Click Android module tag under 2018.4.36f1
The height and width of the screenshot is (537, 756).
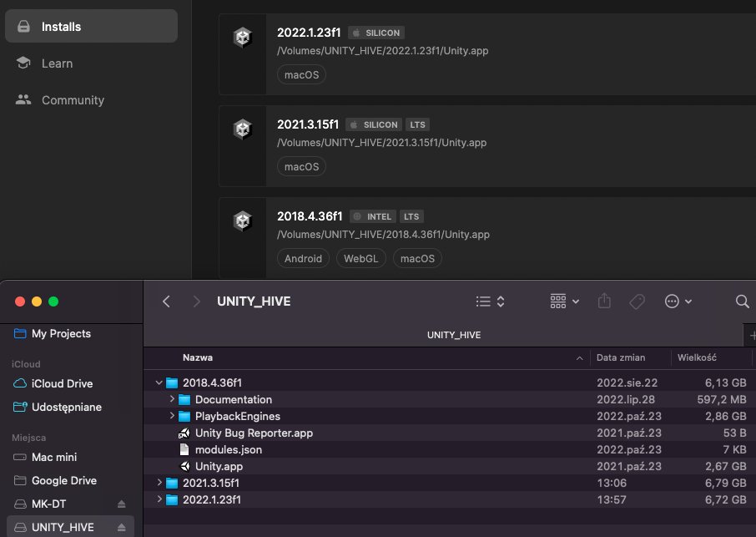(303, 259)
